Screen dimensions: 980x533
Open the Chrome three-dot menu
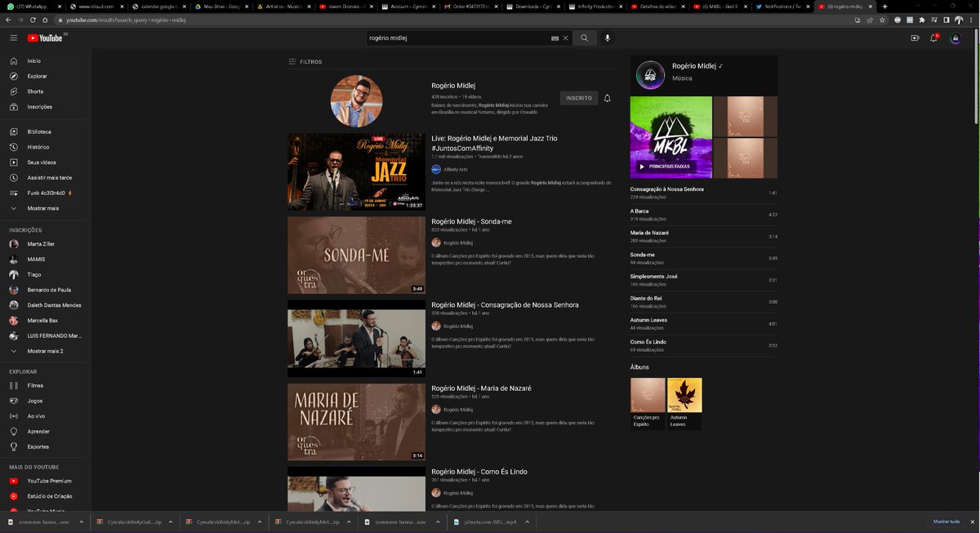(x=972, y=20)
